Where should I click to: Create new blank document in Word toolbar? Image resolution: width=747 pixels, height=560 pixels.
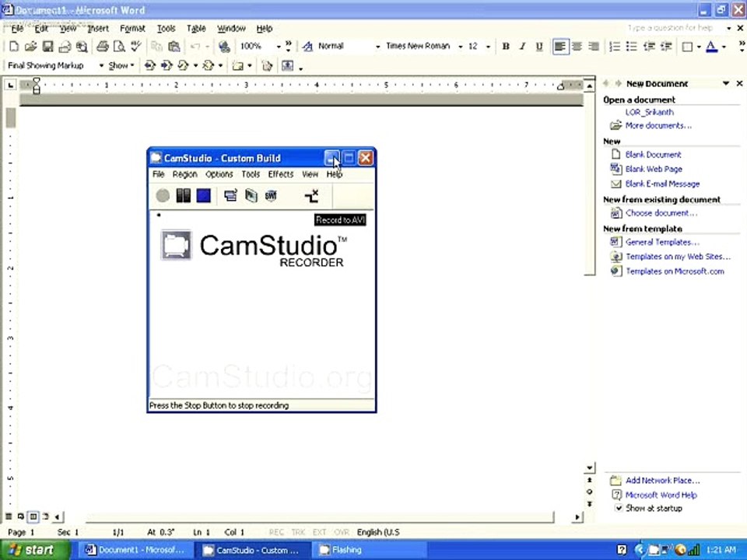(x=14, y=46)
